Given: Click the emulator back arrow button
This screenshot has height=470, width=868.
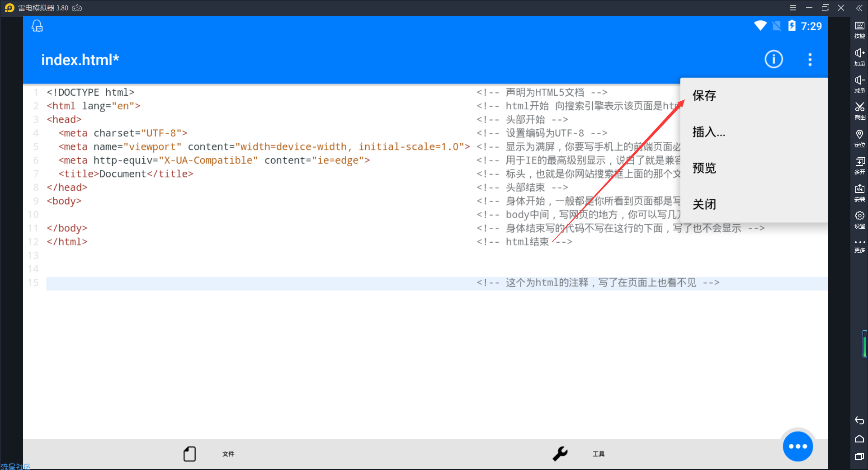Looking at the screenshot, I should [x=859, y=421].
